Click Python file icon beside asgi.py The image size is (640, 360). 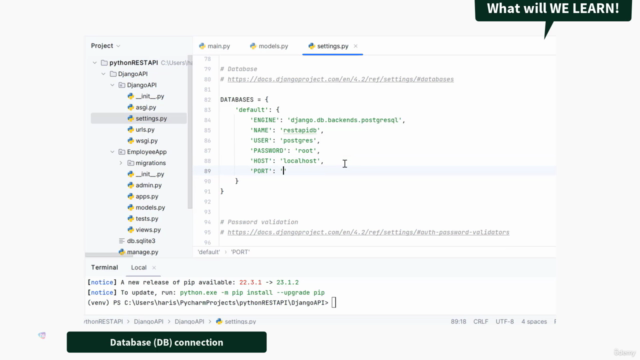pyautogui.click(x=131, y=107)
